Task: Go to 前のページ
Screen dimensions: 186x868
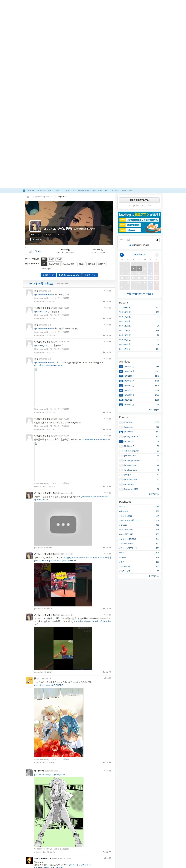Action: click(x=48, y=275)
